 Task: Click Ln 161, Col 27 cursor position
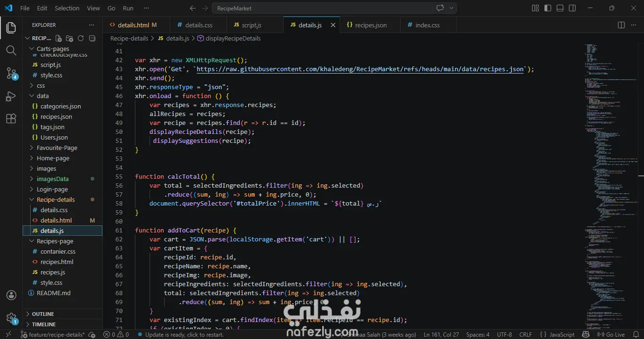(x=441, y=334)
